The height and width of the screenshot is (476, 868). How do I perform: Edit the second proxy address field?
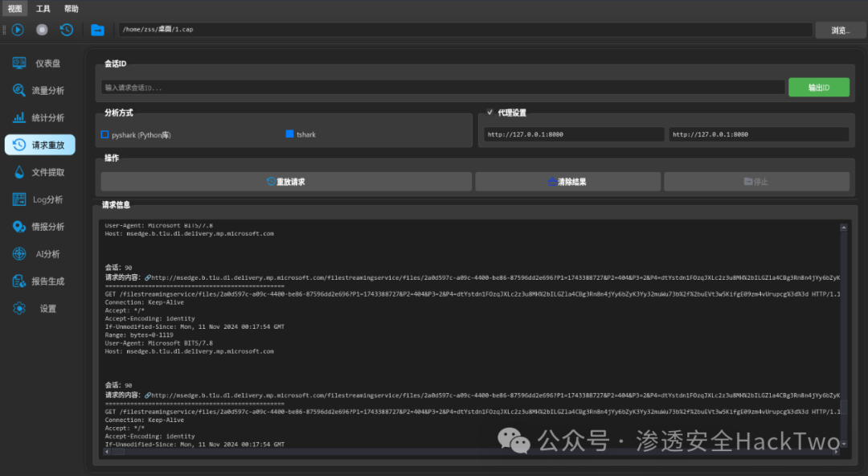(x=759, y=134)
